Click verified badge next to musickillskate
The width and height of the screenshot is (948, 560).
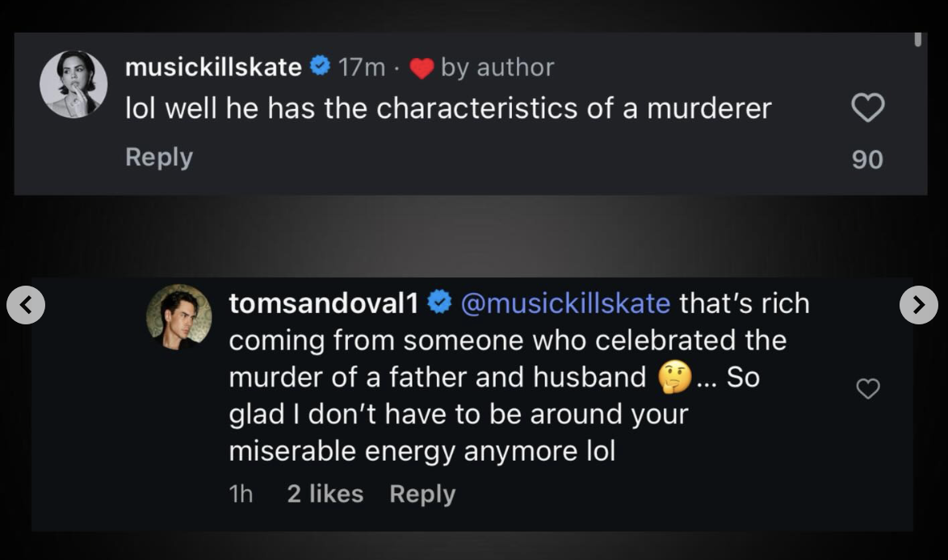(x=320, y=68)
